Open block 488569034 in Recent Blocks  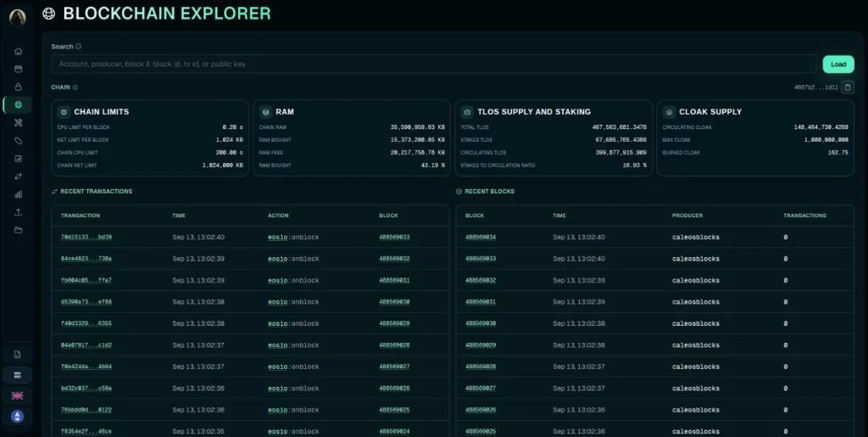481,237
